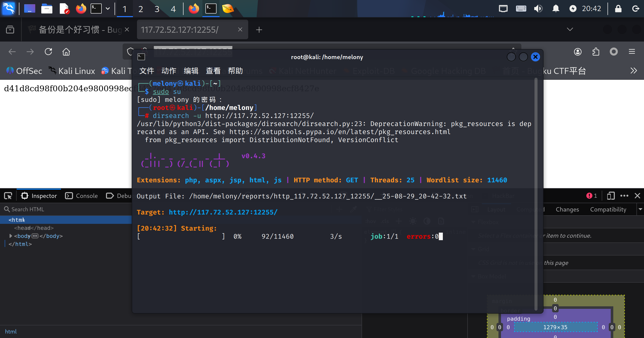Image resolution: width=644 pixels, height=338 pixels.
Task: Open the list all tabs dropdown
Action: [x=570, y=30]
